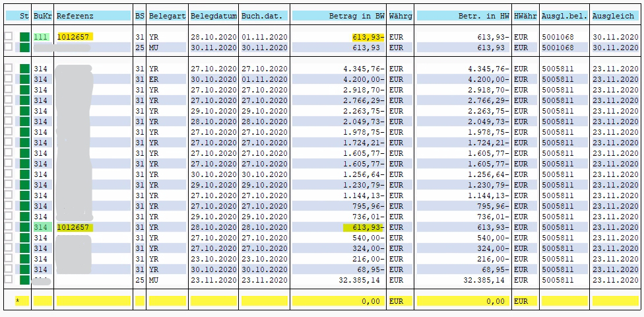Select green status icon for company code 111
This screenshot has height=317, width=644.
click(25, 37)
